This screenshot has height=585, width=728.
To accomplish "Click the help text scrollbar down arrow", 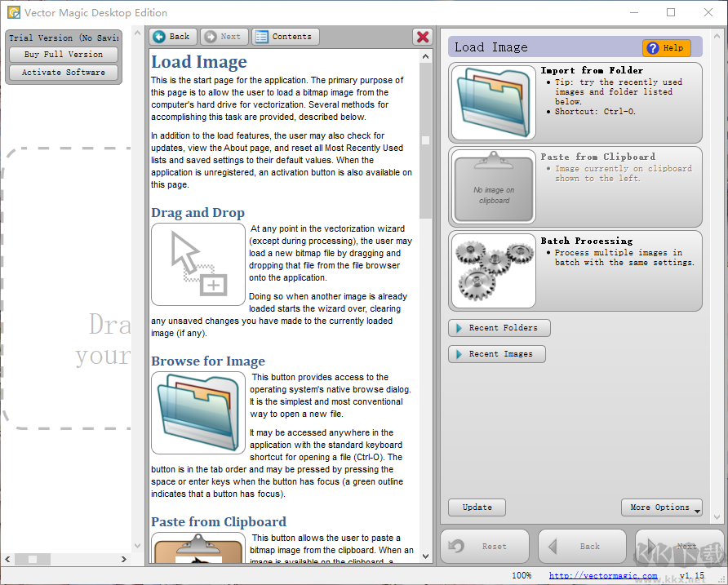I will click(x=425, y=556).
